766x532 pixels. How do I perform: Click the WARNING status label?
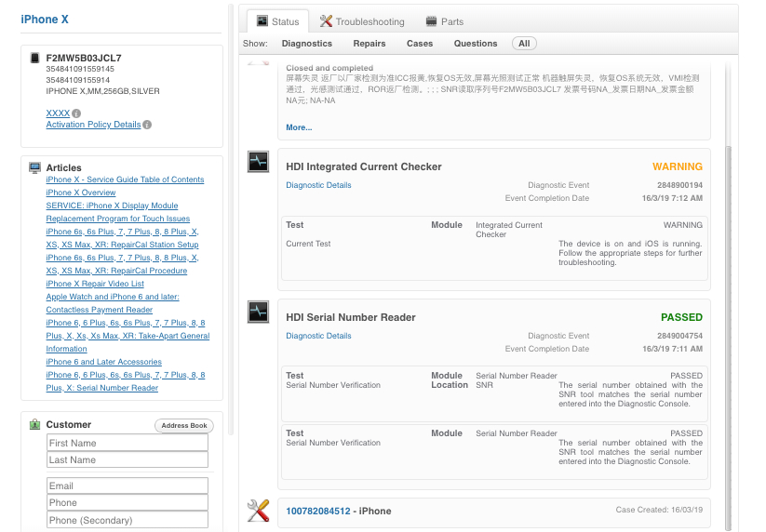point(677,166)
